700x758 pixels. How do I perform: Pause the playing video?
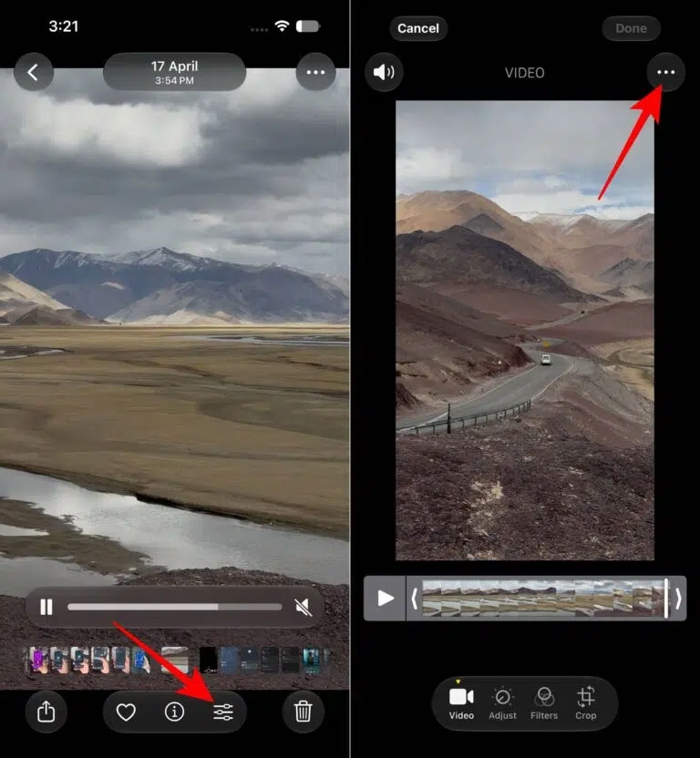pyautogui.click(x=46, y=607)
